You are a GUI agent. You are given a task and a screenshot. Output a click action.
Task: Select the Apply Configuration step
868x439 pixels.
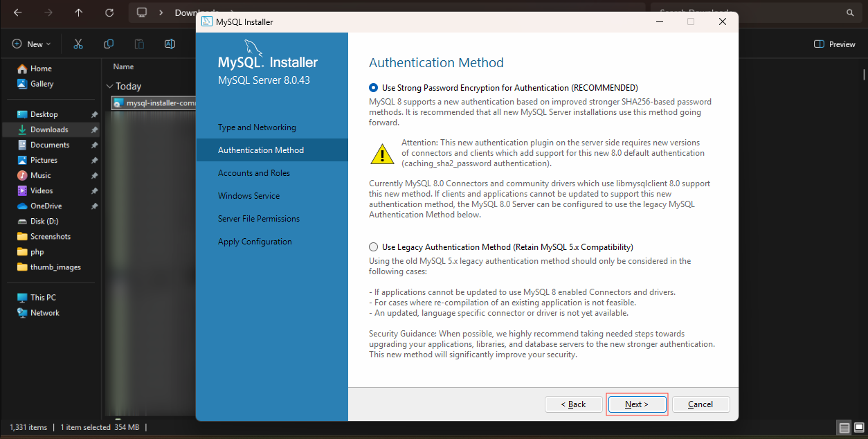[255, 242]
